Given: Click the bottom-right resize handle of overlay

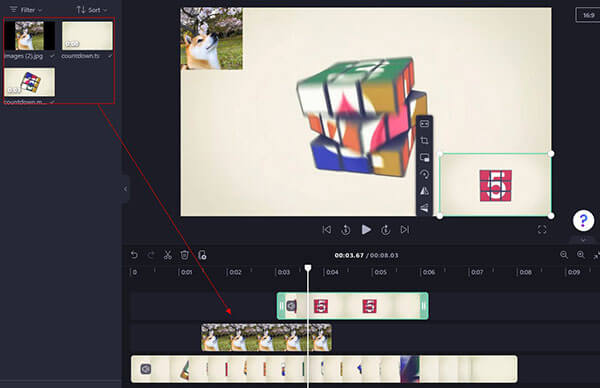Looking at the screenshot, I should 551,216.
